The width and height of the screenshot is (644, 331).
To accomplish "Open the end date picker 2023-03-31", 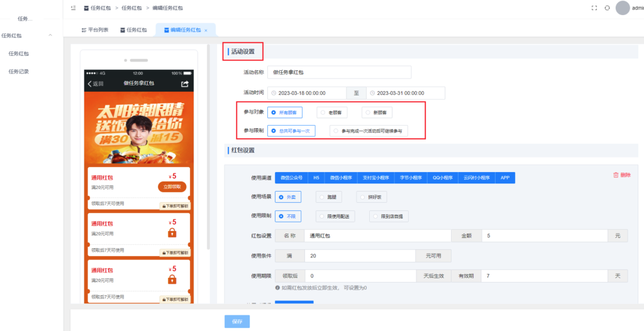I will coord(406,93).
